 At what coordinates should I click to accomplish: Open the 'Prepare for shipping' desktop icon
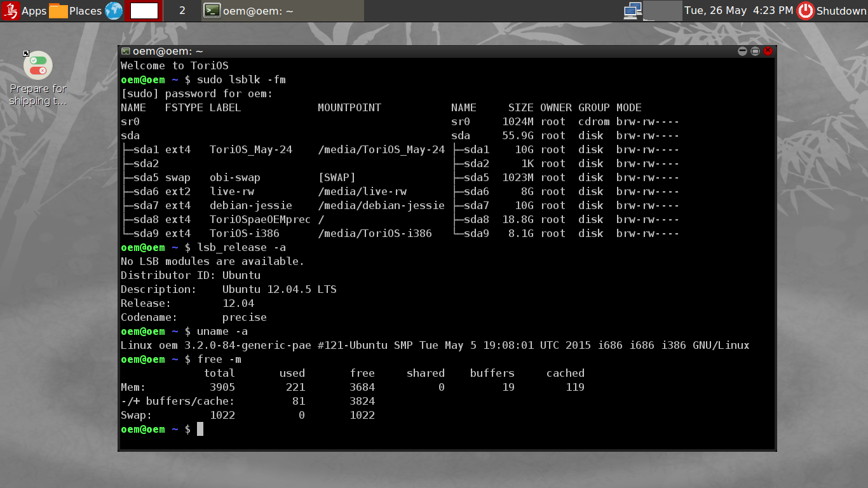click(x=38, y=65)
